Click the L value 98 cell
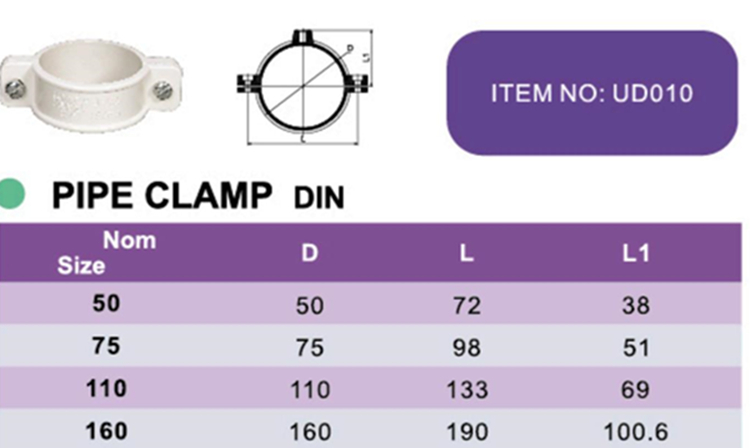 click(466, 348)
